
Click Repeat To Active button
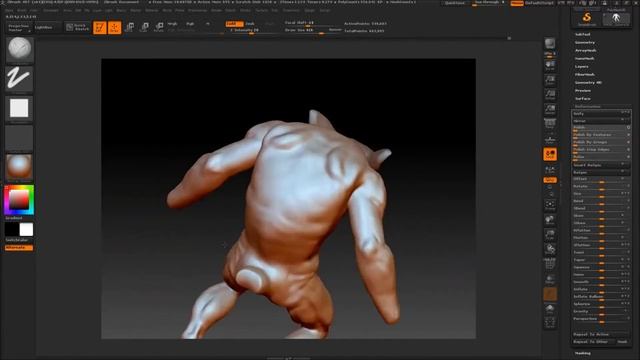pyautogui.click(x=601, y=334)
